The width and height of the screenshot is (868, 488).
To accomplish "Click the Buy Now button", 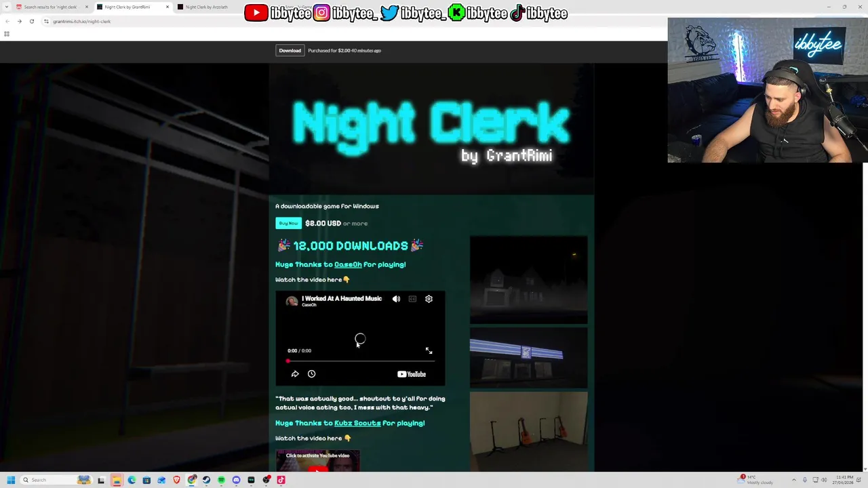I will point(288,223).
